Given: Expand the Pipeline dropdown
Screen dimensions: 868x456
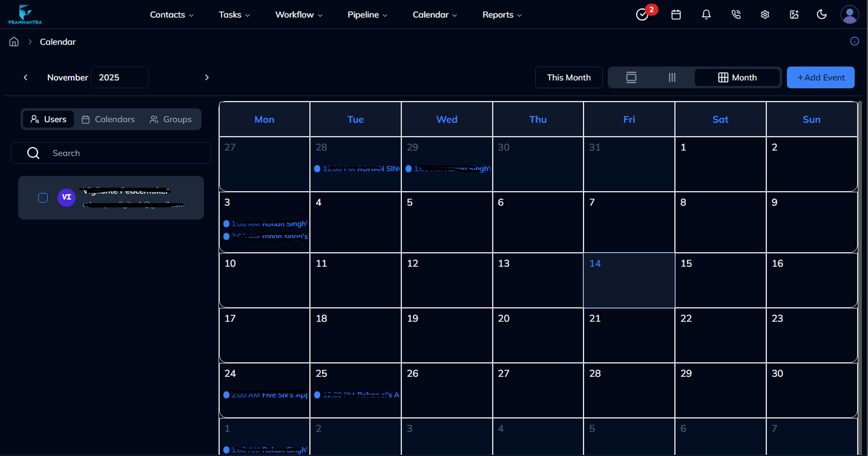Looking at the screenshot, I should 367,15.
